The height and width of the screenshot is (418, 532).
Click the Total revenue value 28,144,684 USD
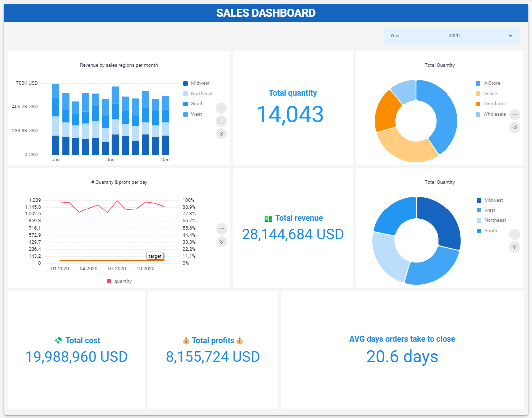pos(293,234)
